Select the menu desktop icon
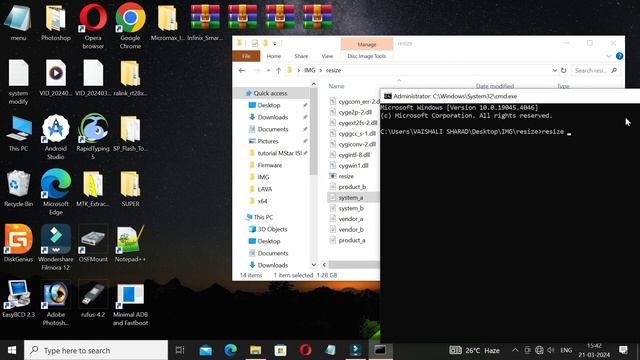The height and width of the screenshot is (360, 640). tap(18, 22)
